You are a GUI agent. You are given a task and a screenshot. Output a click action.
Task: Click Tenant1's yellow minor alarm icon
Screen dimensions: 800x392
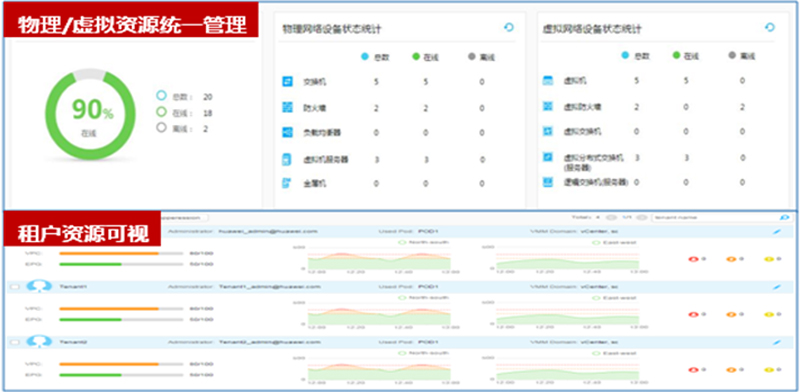coord(769,314)
